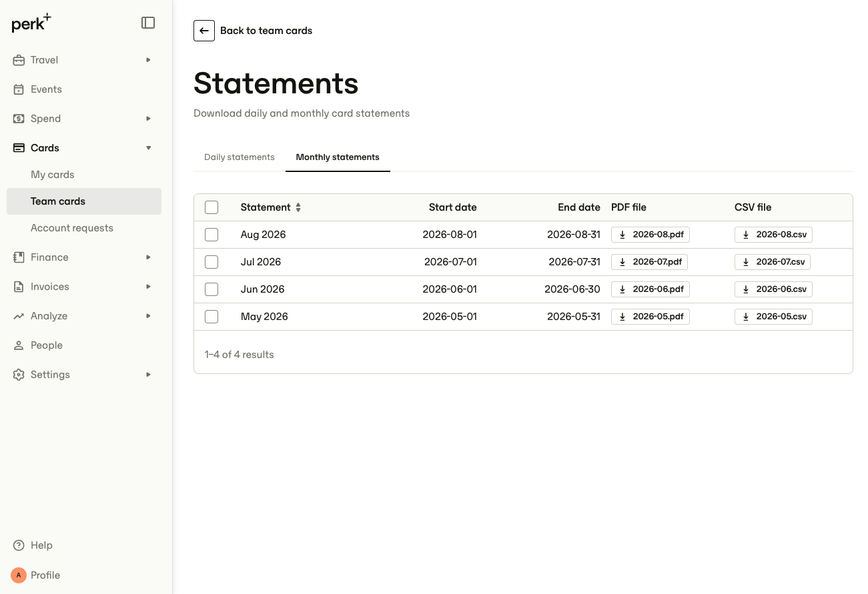This screenshot has width=868, height=594.
Task: Collapse the sidebar panel icon
Action: [x=148, y=23]
